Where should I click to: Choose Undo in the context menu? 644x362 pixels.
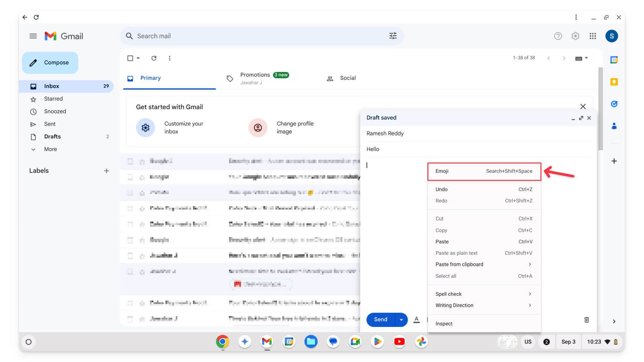coord(484,189)
